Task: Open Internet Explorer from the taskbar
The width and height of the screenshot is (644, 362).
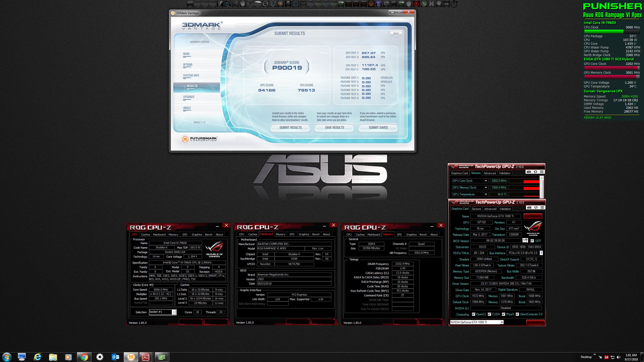Action: click(37, 357)
